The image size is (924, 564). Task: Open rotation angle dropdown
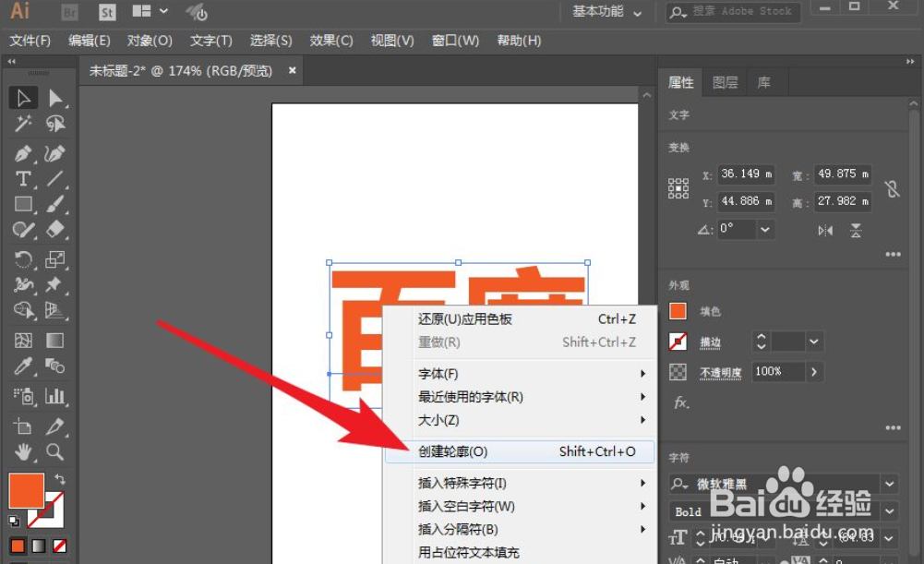pyautogui.click(x=765, y=229)
